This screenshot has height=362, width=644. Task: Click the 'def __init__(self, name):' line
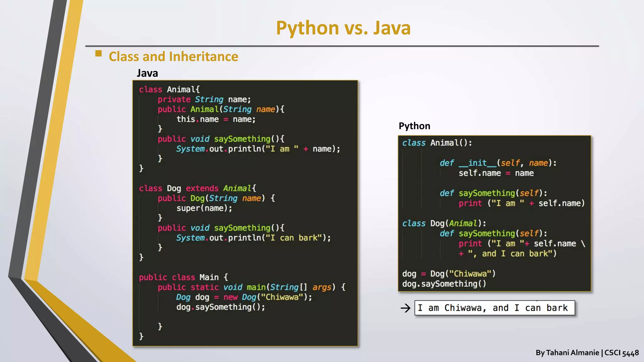498,163
